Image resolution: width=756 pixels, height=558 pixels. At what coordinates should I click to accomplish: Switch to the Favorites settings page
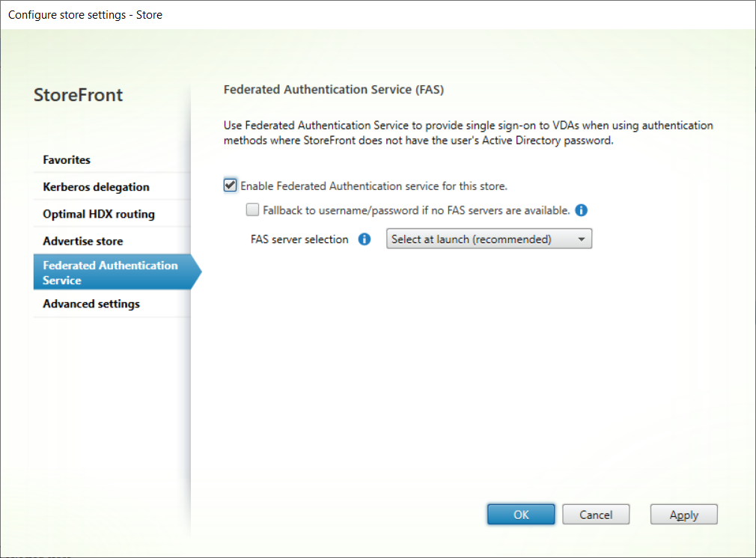(x=67, y=159)
